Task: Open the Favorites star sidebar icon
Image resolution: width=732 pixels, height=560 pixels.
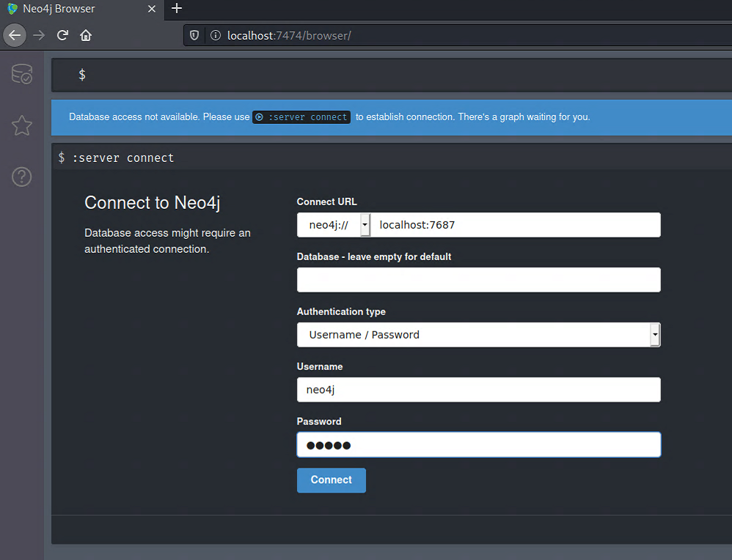Action: click(21, 125)
